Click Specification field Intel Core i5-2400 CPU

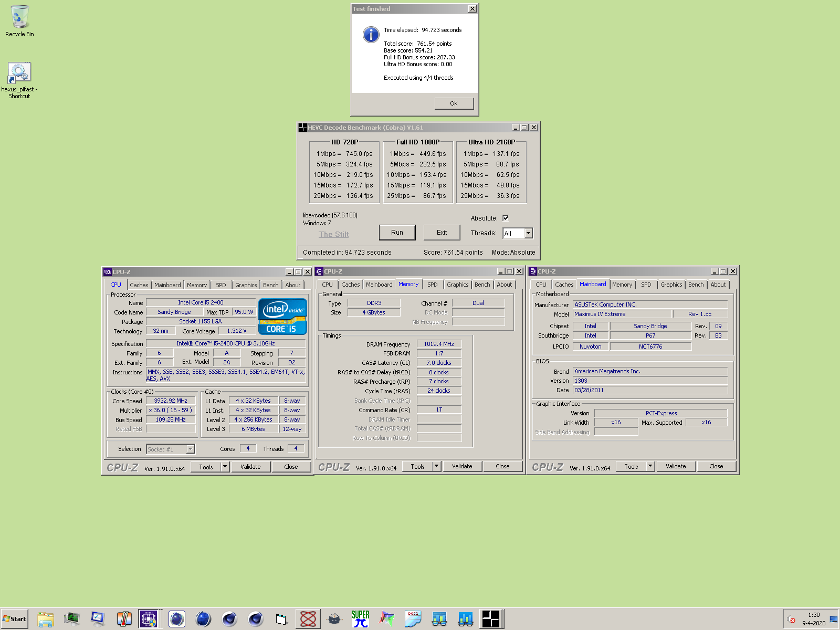pos(226,343)
